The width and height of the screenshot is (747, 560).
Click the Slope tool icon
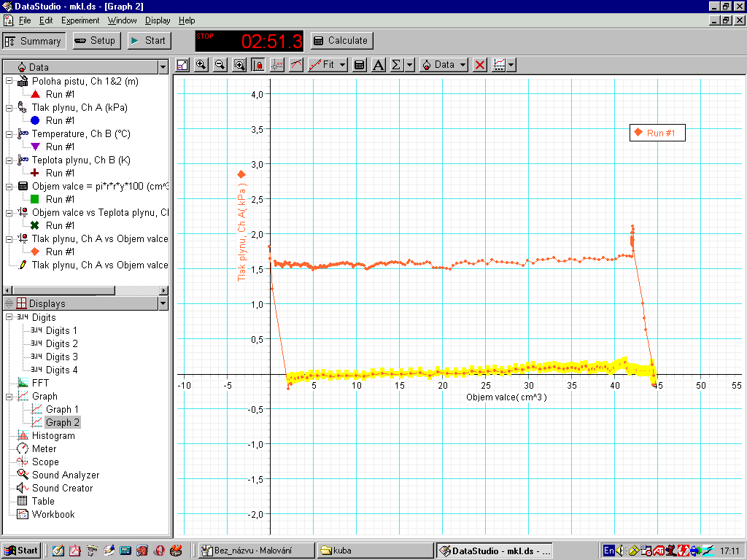pyautogui.click(x=296, y=65)
